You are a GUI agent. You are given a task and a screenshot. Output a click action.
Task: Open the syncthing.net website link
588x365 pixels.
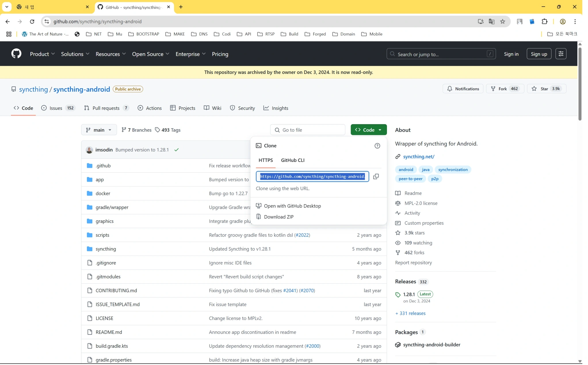click(x=418, y=157)
